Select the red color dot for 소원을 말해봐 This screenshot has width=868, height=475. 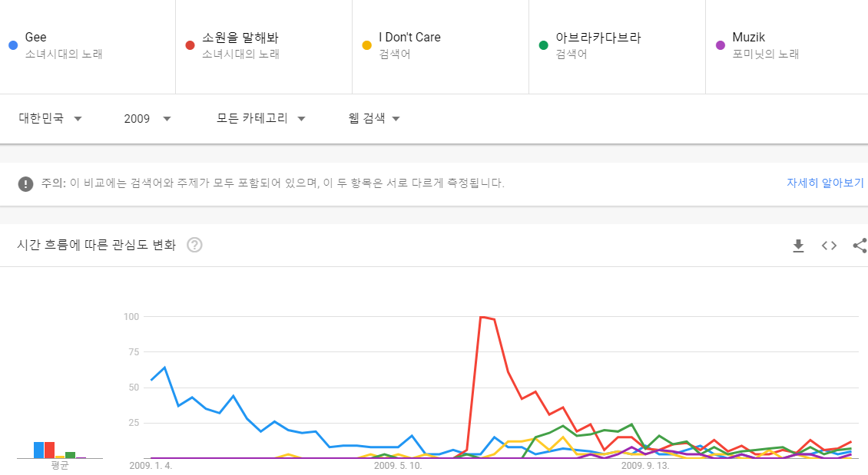189,45
